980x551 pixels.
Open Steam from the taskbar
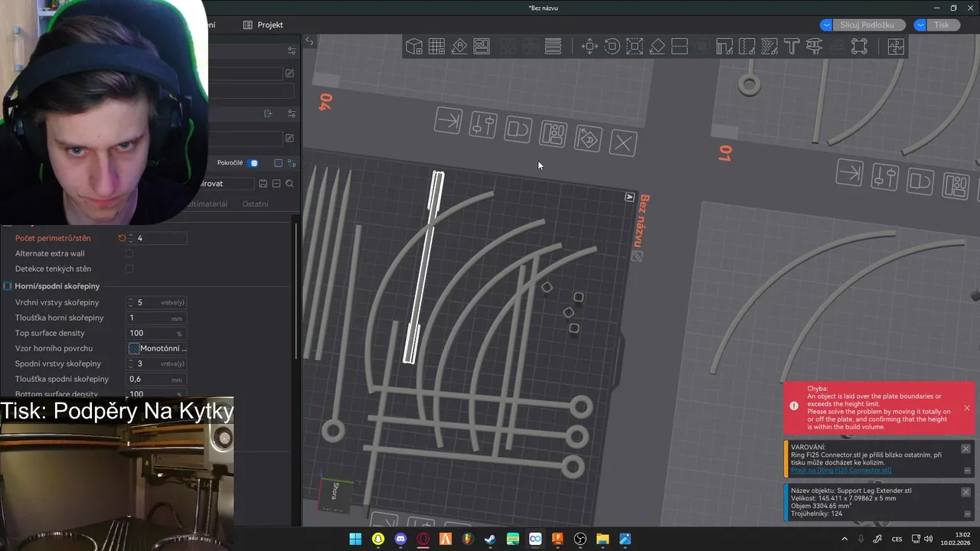pos(490,539)
